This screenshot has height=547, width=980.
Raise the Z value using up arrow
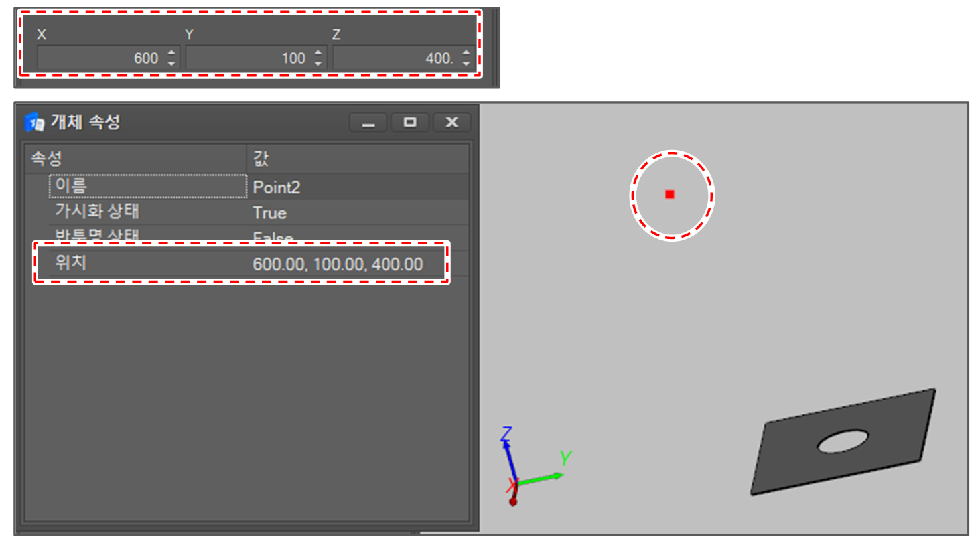coord(466,52)
